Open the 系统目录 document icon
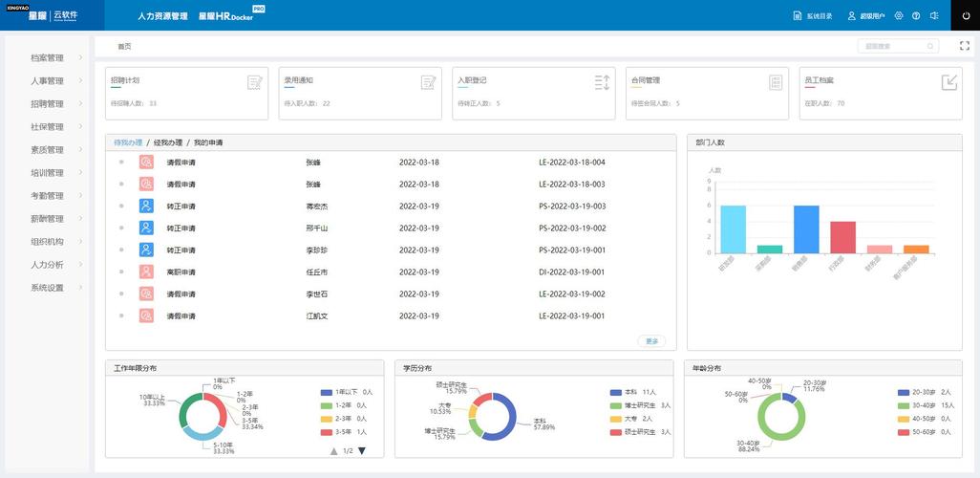Screen dimensions: 980x478 point(797,15)
